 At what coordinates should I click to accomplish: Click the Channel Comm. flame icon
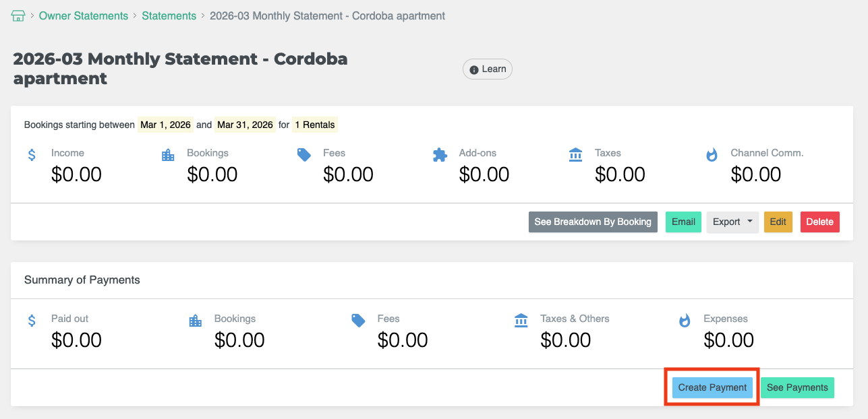point(712,155)
